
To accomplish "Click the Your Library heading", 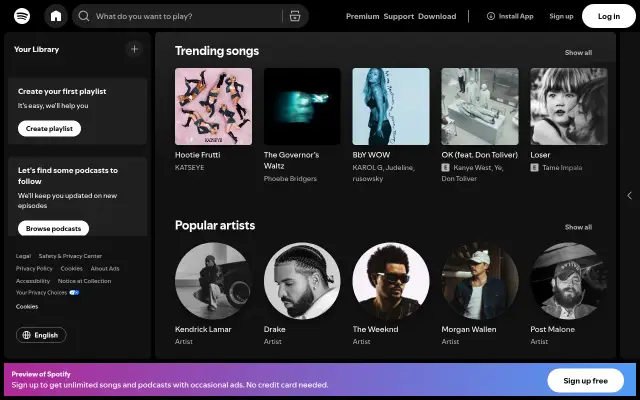I will coord(36,49).
